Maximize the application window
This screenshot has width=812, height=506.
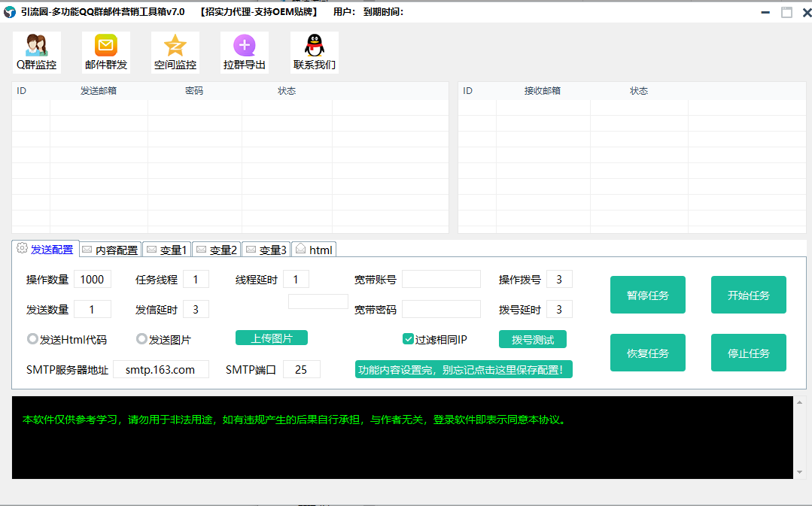(x=786, y=12)
